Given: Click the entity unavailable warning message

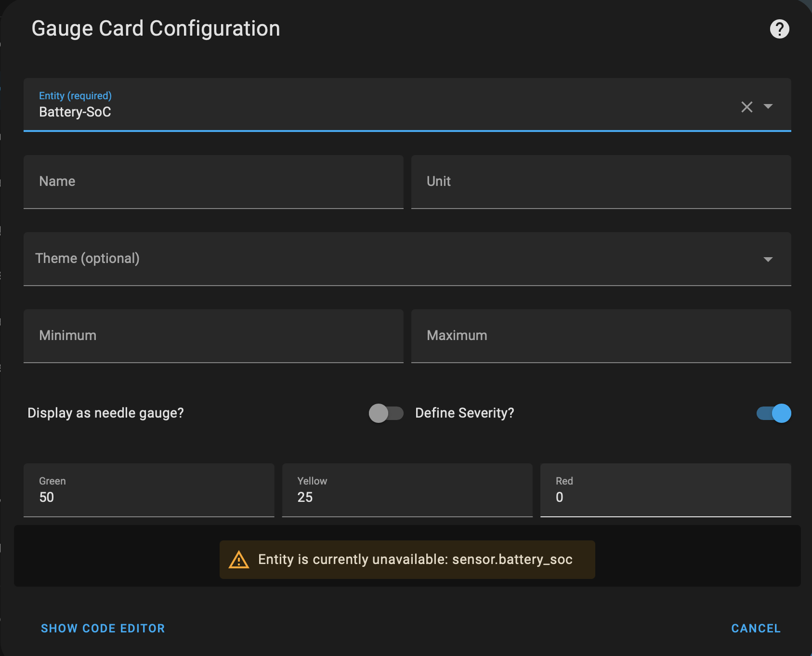Looking at the screenshot, I should [415, 560].
